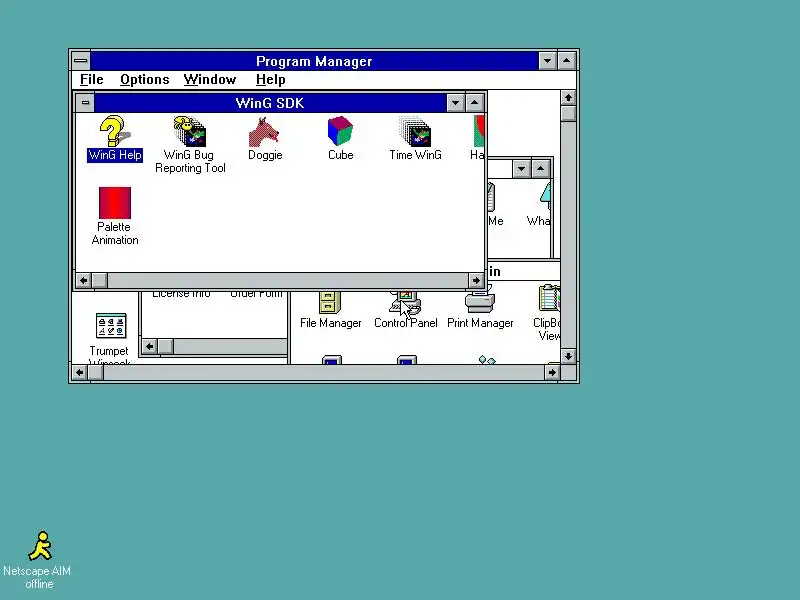Viewport: 800px width, 600px height.
Task: Click WinG SDK scroll right arrow
Action: (476, 280)
